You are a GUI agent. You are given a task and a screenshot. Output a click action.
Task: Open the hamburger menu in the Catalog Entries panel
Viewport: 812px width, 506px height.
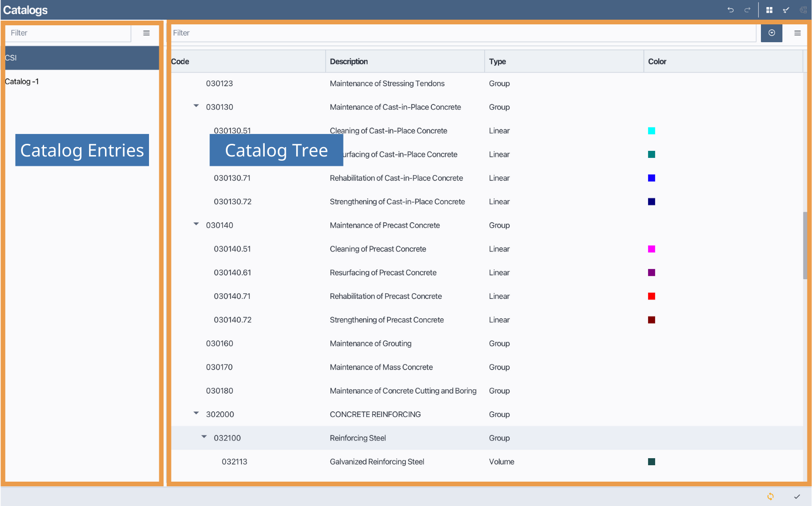146,33
